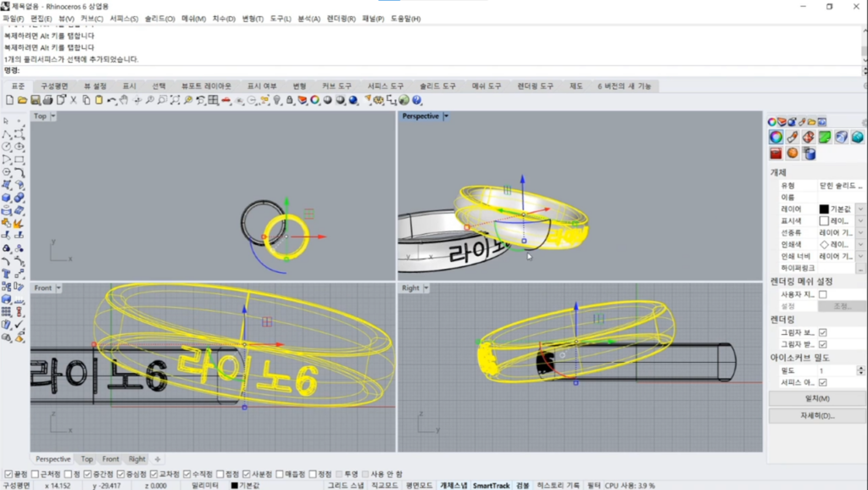Click the black 기본값 layer swatch in status bar
The image size is (868, 490).
[234, 486]
